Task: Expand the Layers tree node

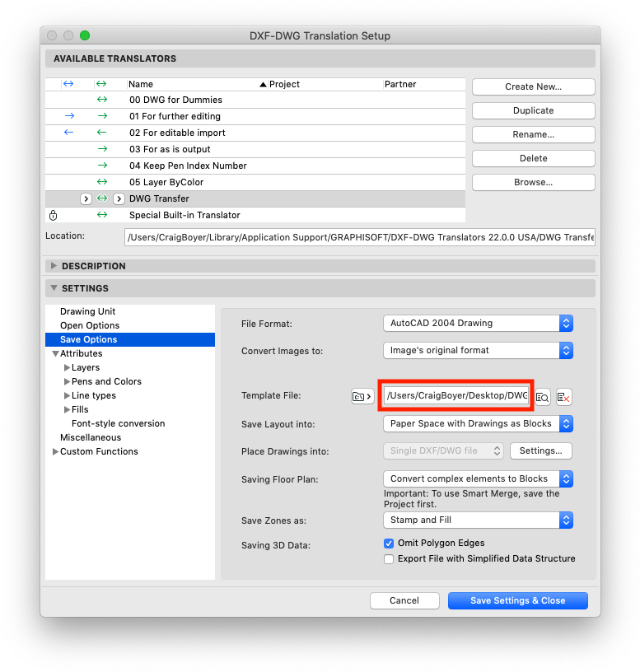Action: pos(67,368)
